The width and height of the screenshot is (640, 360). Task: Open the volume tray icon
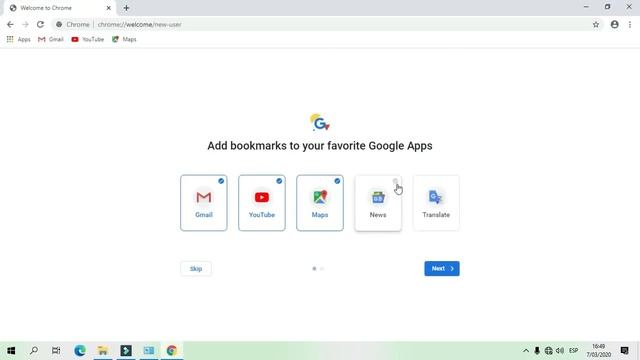click(x=560, y=351)
